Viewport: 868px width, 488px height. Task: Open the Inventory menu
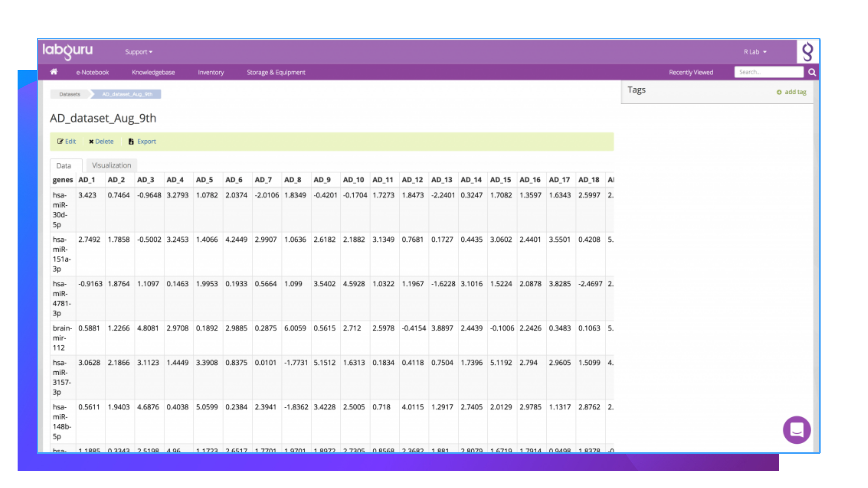(x=211, y=72)
